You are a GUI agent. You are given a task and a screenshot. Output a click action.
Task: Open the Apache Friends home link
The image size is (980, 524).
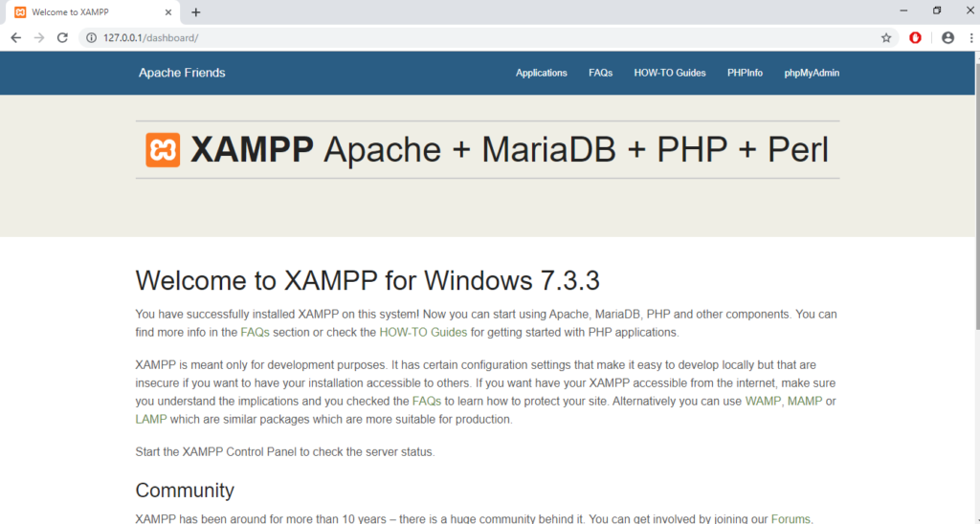pyautogui.click(x=182, y=73)
